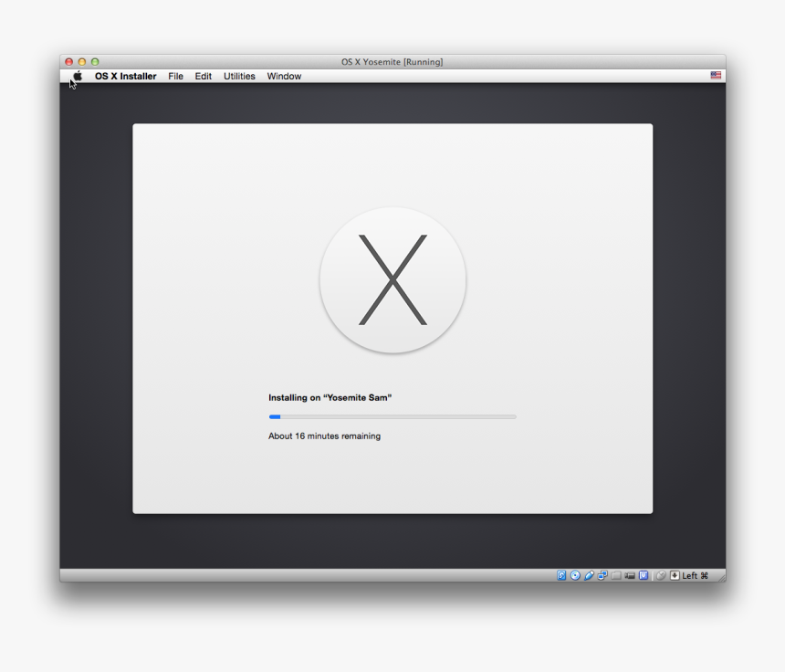The width and height of the screenshot is (785, 672).
Task: Minimize the VM window with yellow button
Action: click(82, 61)
